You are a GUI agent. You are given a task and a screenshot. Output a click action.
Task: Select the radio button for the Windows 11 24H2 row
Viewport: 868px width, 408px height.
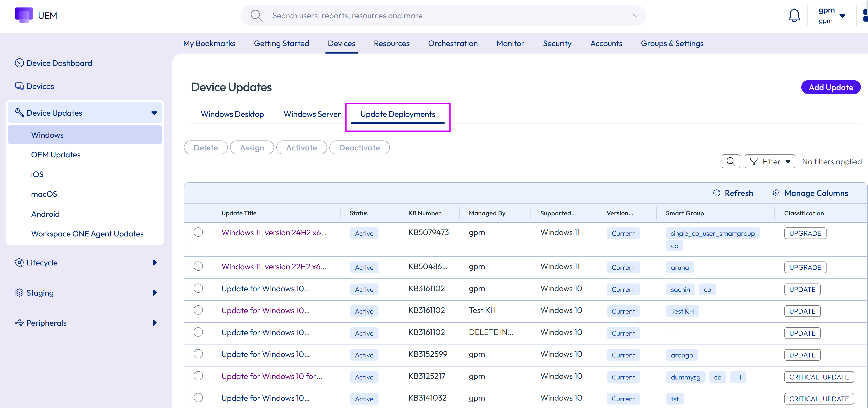(x=198, y=232)
